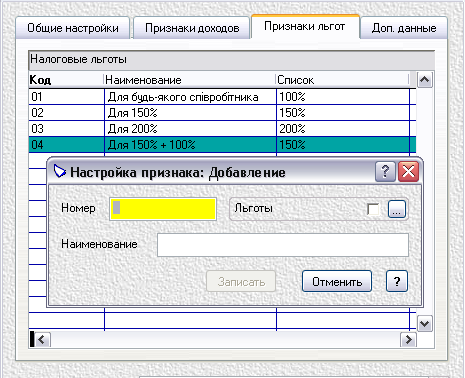Open help with the ? button beside Отменить

point(397,282)
